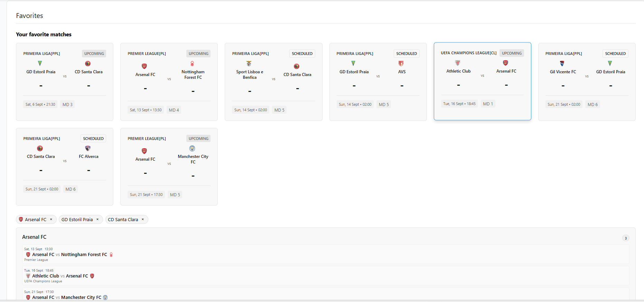Viewport: 644px width, 302px height.
Task: Remove Arsenal FC favorite chip
Action: click(x=51, y=219)
